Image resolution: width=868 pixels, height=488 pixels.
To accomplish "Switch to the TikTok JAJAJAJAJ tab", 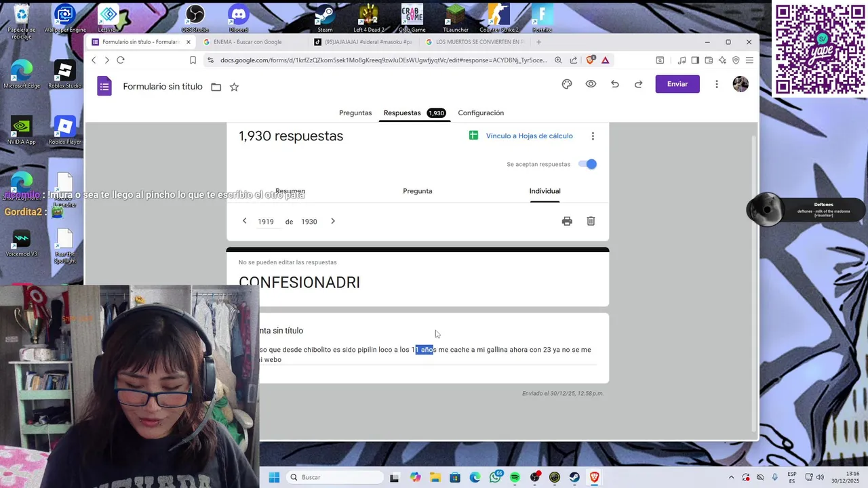I will (363, 42).
